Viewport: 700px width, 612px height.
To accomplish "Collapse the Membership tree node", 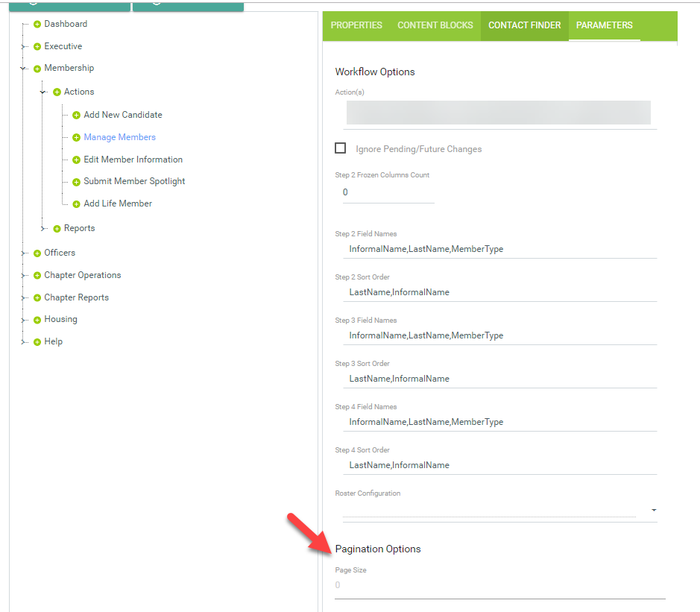I will click(24, 69).
